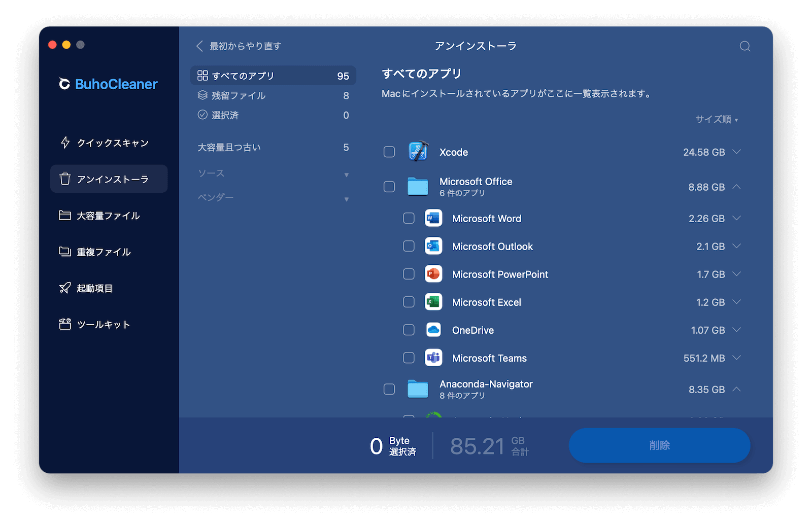This screenshot has width=812, height=525.
Task: Click the Microsoft Teams app icon
Action: click(x=433, y=358)
